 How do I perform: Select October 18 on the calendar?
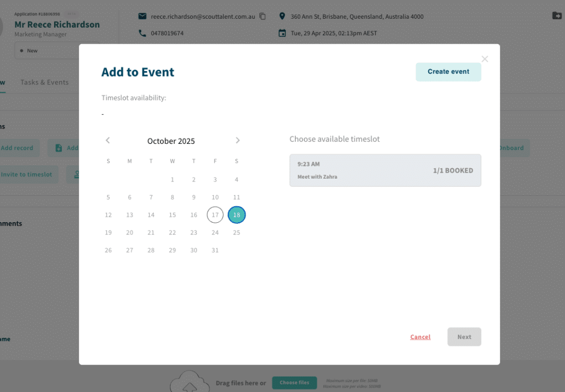click(x=237, y=215)
